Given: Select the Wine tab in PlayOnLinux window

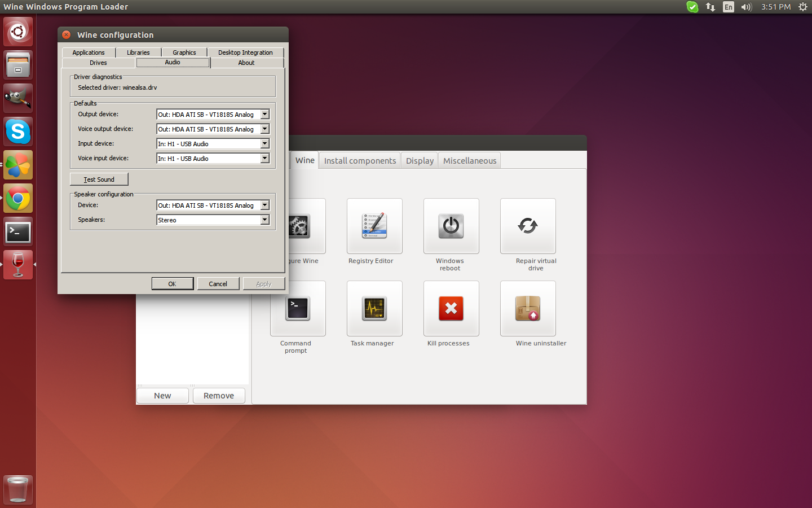Looking at the screenshot, I should [304, 160].
